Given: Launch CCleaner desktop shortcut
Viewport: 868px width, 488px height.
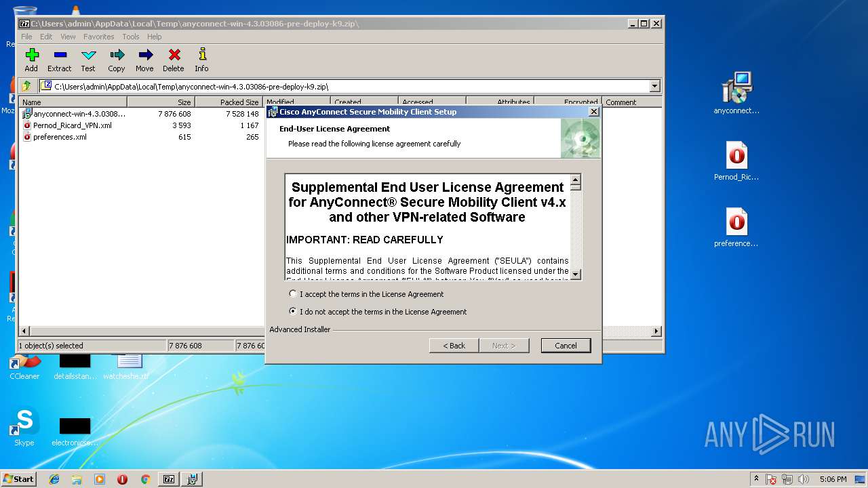Looking at the screenshot, I should (x=24, y=367).
